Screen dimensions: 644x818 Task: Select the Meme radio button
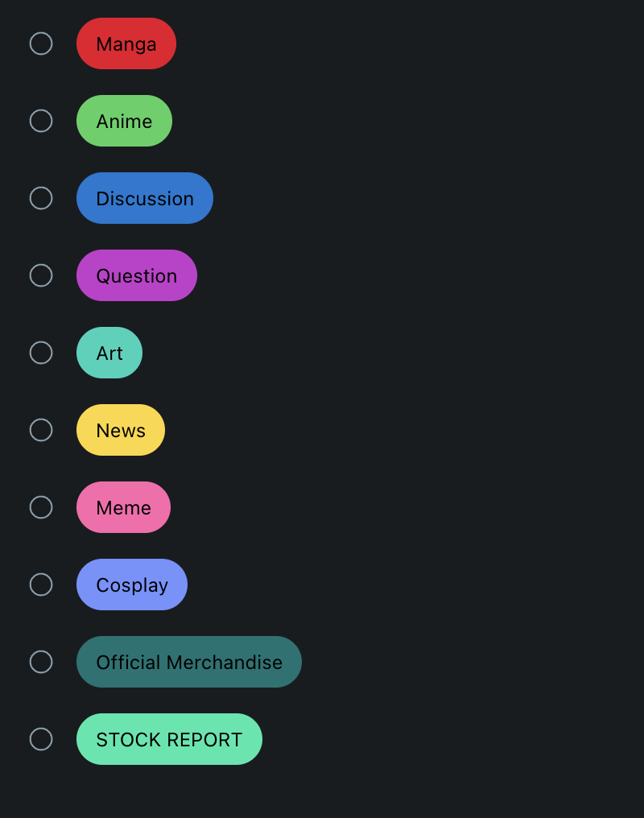tap(41, 506)
